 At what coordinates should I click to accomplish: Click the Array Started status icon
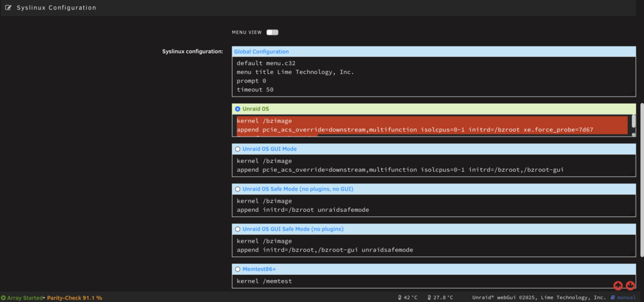[x=3, y=297]
